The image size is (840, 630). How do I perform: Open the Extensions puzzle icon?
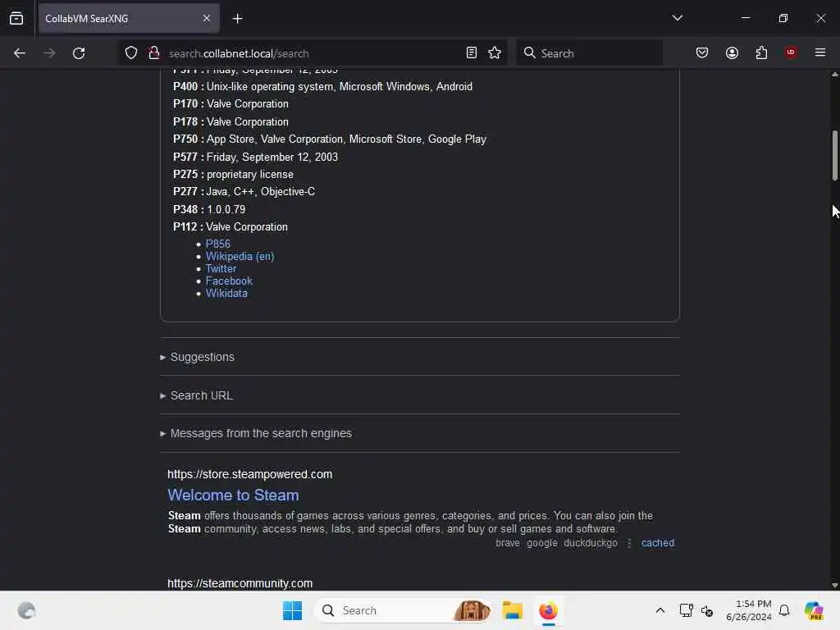click(x=761, y=52)
